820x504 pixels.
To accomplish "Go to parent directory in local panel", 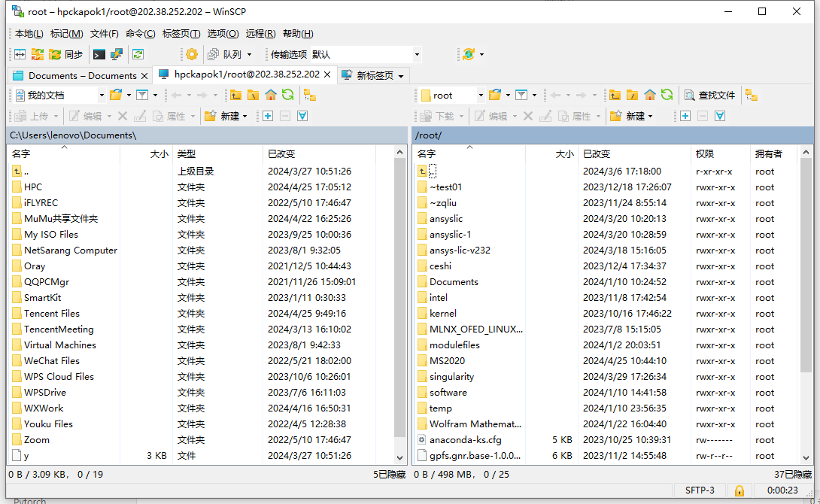I will tap(236, 95).
